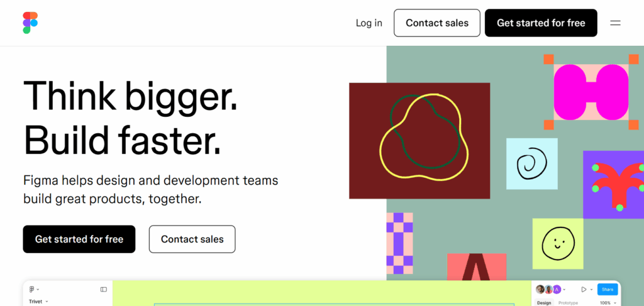Select the spiral doodle tile

click(532, 163)
